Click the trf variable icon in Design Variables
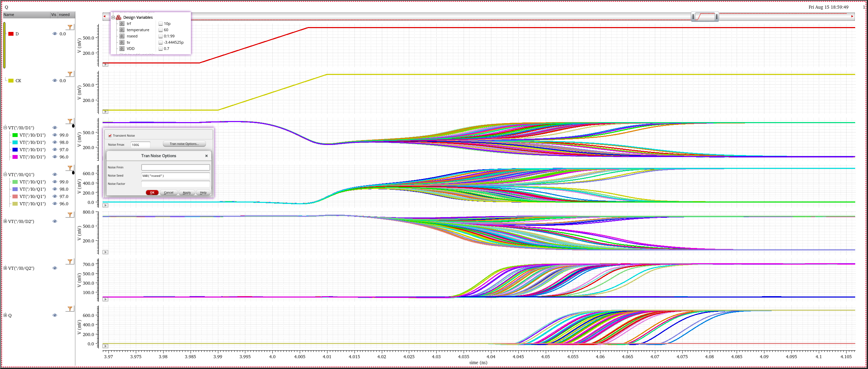This screenshot has height=369, width=868. [x=122, y=24]
